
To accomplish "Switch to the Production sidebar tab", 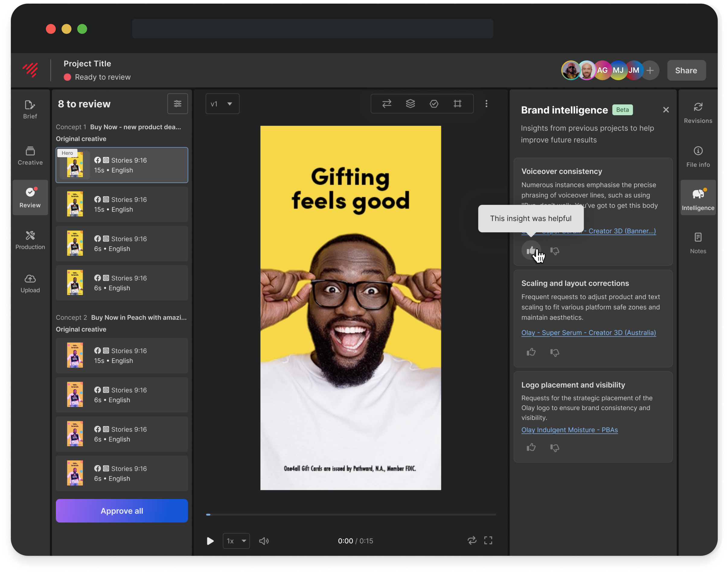I will (x=30, y=240).
